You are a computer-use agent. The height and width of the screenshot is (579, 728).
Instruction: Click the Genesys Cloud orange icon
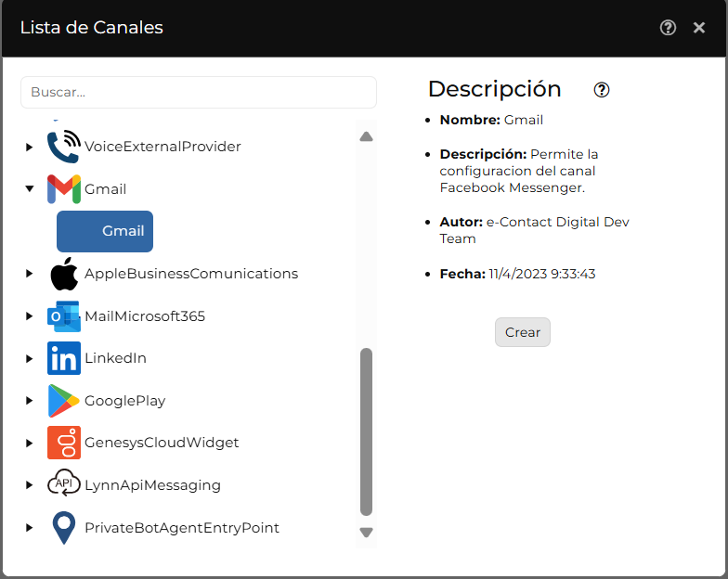(x=64, y=443)
